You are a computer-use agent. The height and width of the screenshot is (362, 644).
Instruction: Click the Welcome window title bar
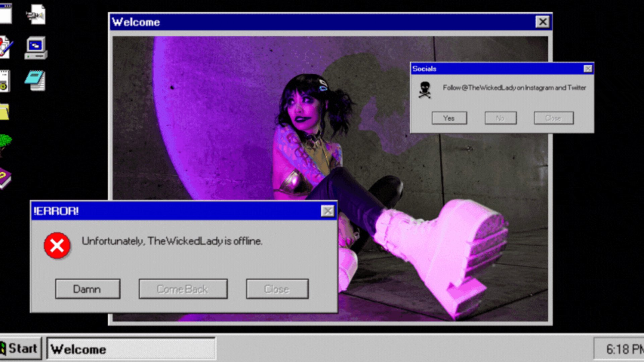click(330, 22)
